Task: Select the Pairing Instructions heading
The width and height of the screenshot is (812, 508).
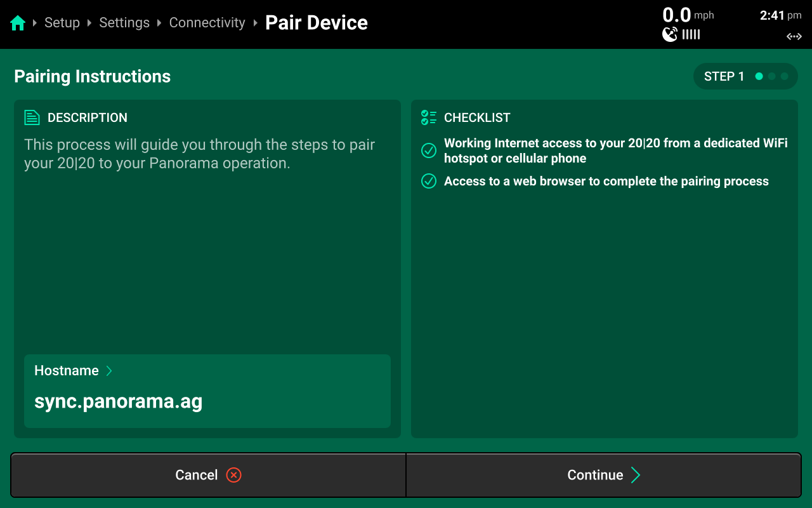Action: point(93,76)
